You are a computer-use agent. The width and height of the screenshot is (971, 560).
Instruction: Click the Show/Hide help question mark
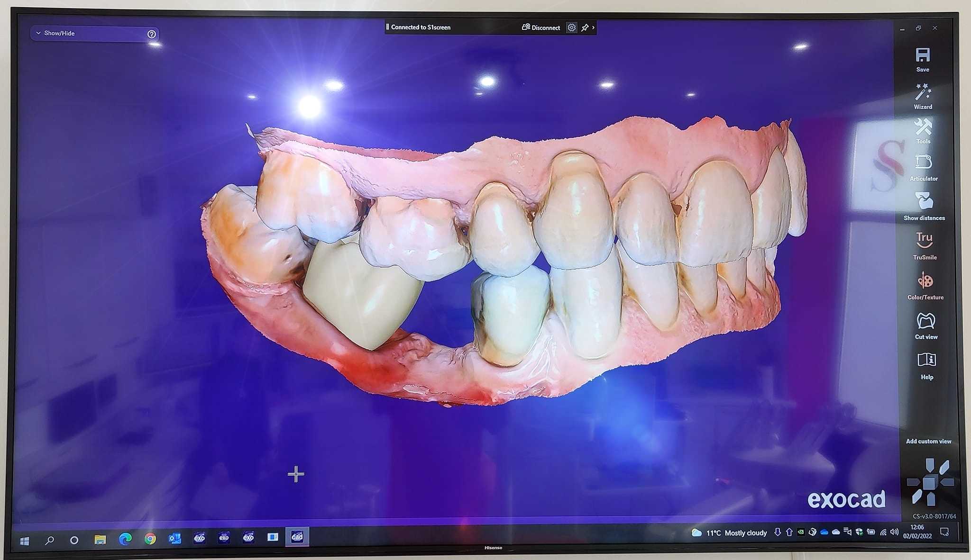pyautogui.click(x=151, y=34)
